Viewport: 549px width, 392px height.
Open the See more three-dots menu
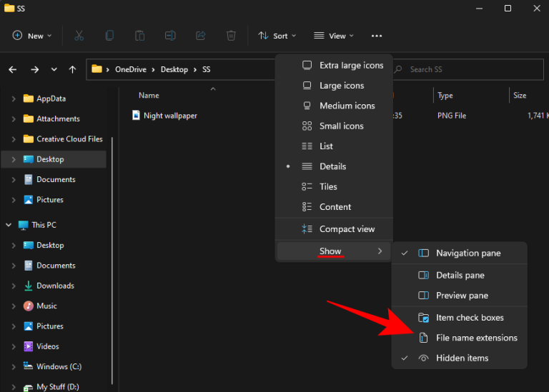tap(377, 36)
